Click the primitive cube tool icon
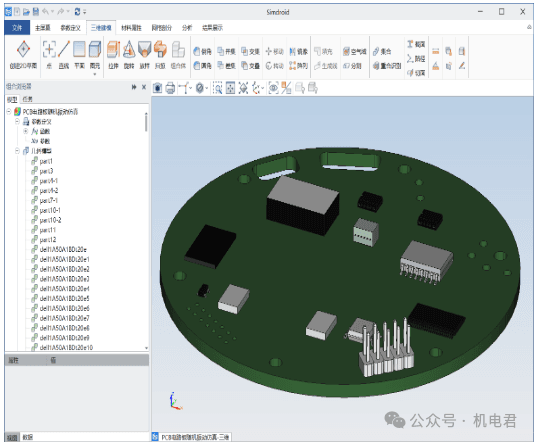The width and height of the screenshot is (534, 442). [95, 50]
